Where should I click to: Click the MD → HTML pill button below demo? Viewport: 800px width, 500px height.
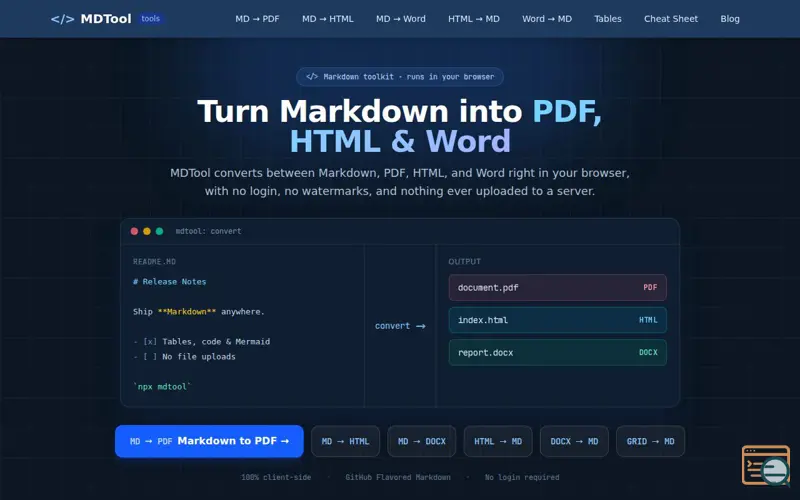coord(345,441)
